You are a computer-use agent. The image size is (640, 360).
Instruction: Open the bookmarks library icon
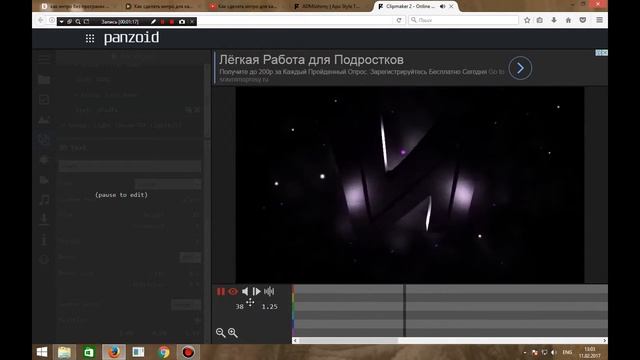pos(540,20)
